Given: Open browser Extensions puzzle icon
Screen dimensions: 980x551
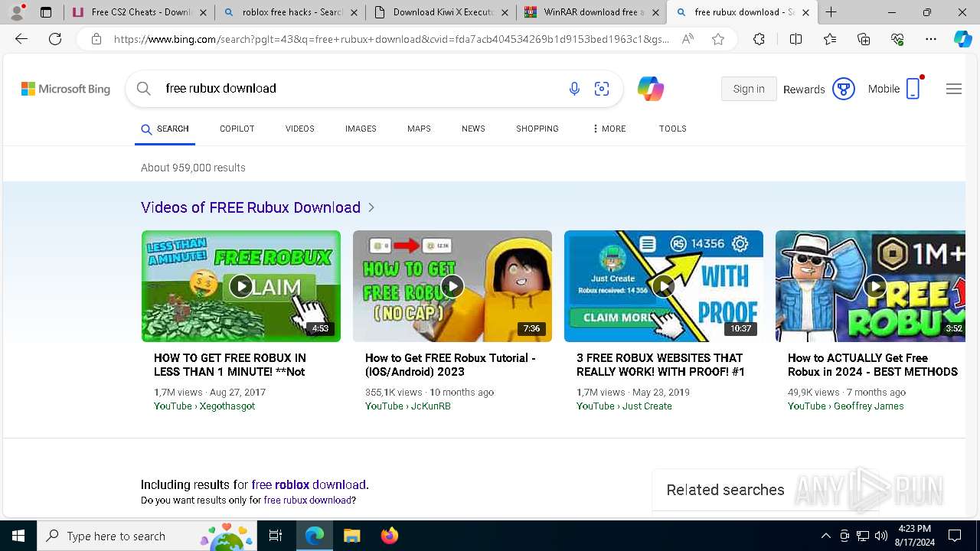Looking at the screenshot, I should click(759, 39).
